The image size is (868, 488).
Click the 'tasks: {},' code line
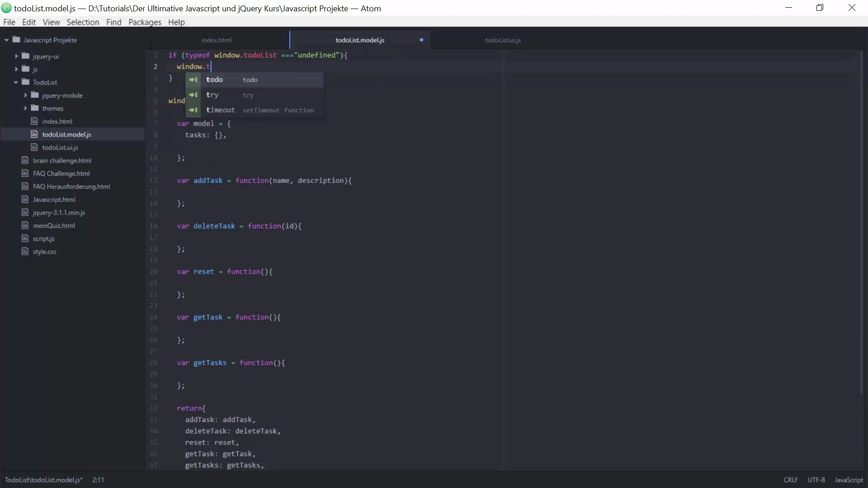point(206,135)
